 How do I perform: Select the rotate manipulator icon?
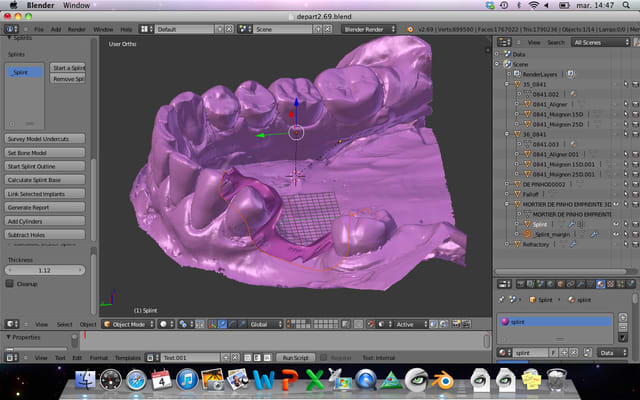[232, 324]
